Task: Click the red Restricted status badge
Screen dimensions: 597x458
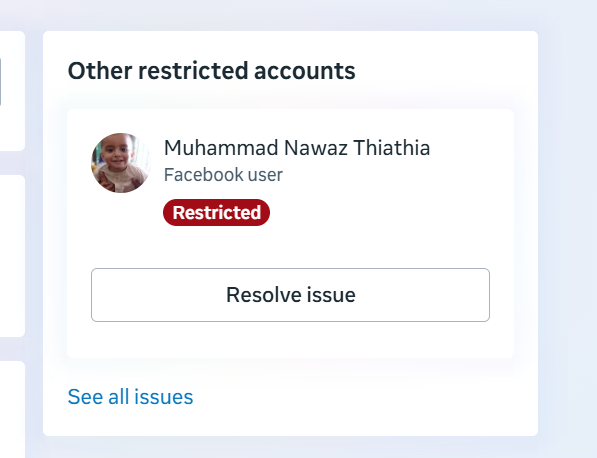Action: 216,212
